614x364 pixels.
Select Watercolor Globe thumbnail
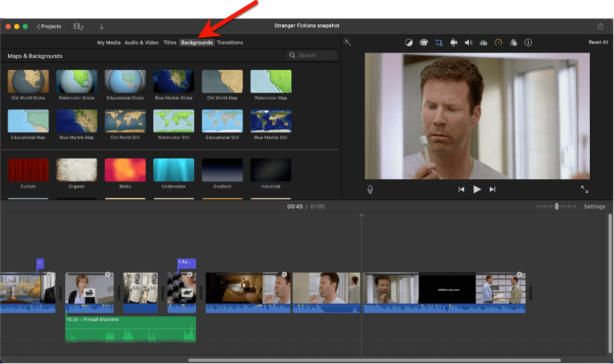click(77, 81)
